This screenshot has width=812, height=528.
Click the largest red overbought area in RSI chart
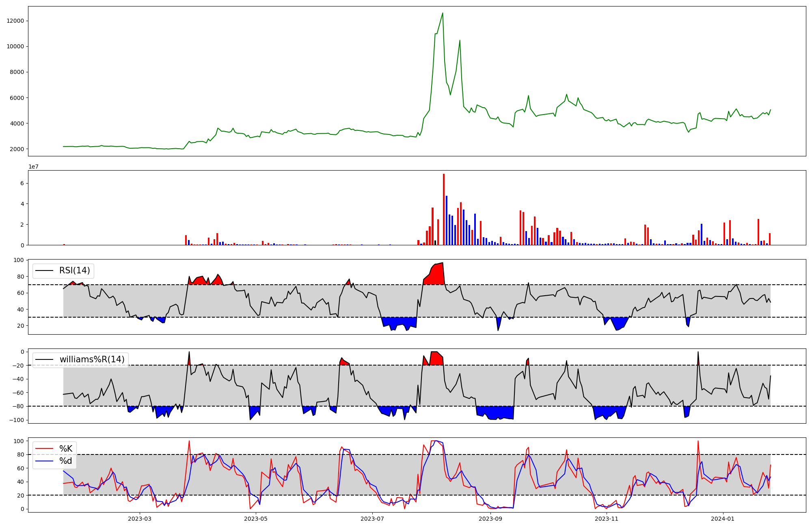click(x=437, y=276)
